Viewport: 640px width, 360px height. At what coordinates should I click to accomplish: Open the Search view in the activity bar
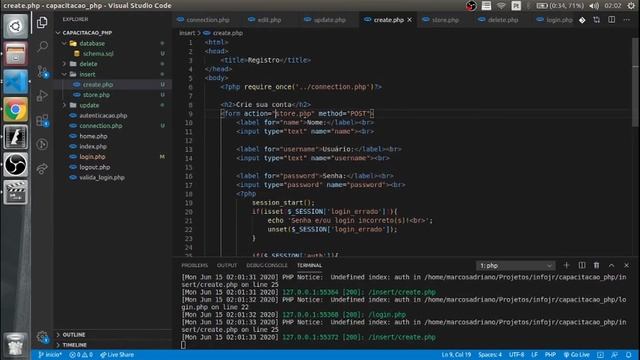pos(42,47)
